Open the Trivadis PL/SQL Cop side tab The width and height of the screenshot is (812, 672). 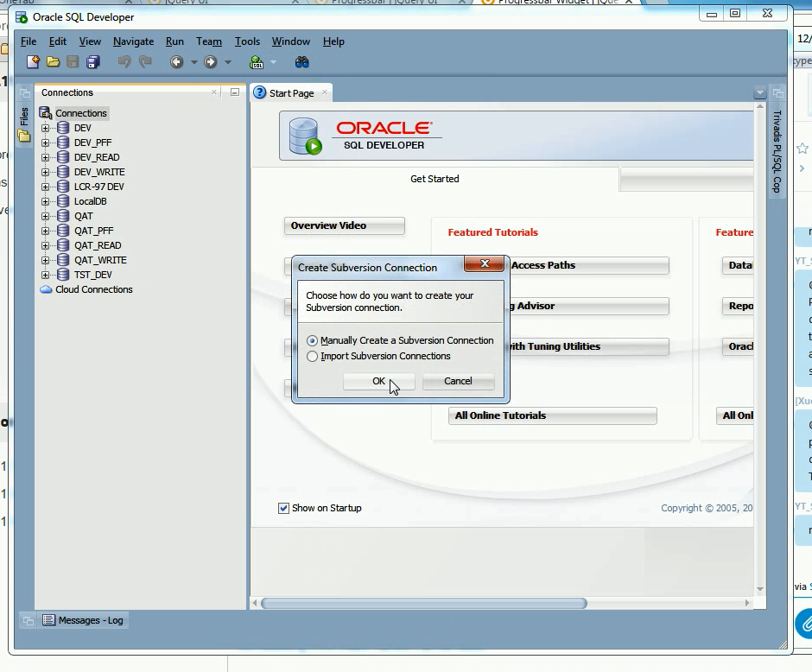pyautogui.click(x=777, y=151)
